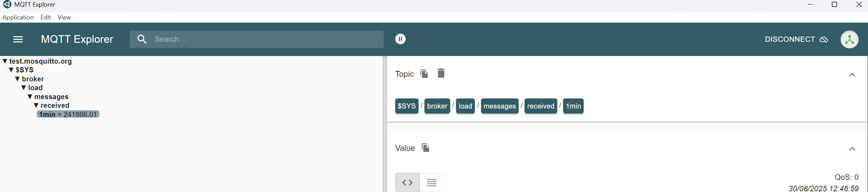868x192 pixels.
Task: Collapse the Value panel section
Action: pyautogui.click(x=852, y=149)
